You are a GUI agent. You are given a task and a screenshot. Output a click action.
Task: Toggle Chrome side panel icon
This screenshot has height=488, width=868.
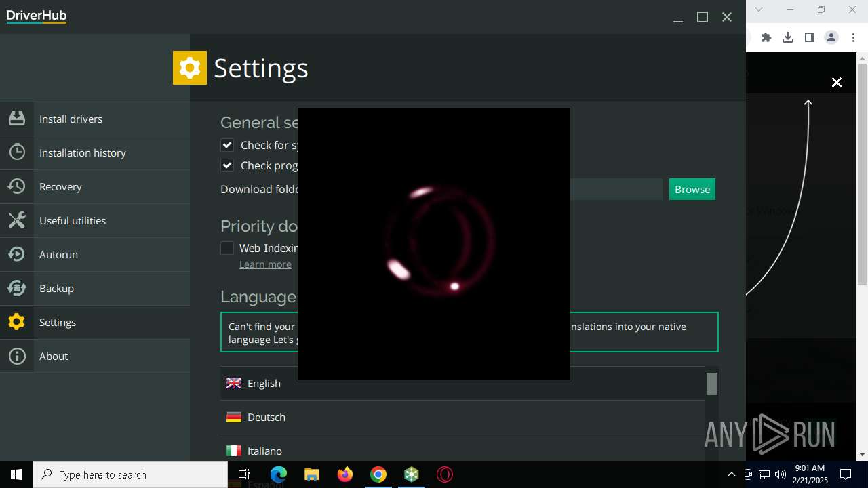pyautogui.click(x=810, y=37)
